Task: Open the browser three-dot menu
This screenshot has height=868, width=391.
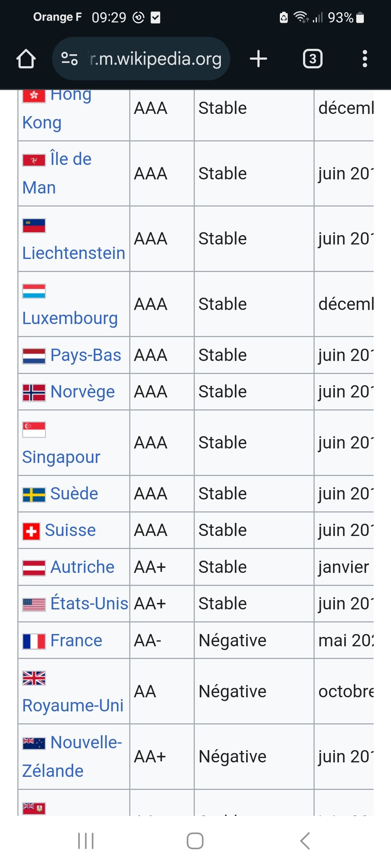Action: tap(365, 59)
